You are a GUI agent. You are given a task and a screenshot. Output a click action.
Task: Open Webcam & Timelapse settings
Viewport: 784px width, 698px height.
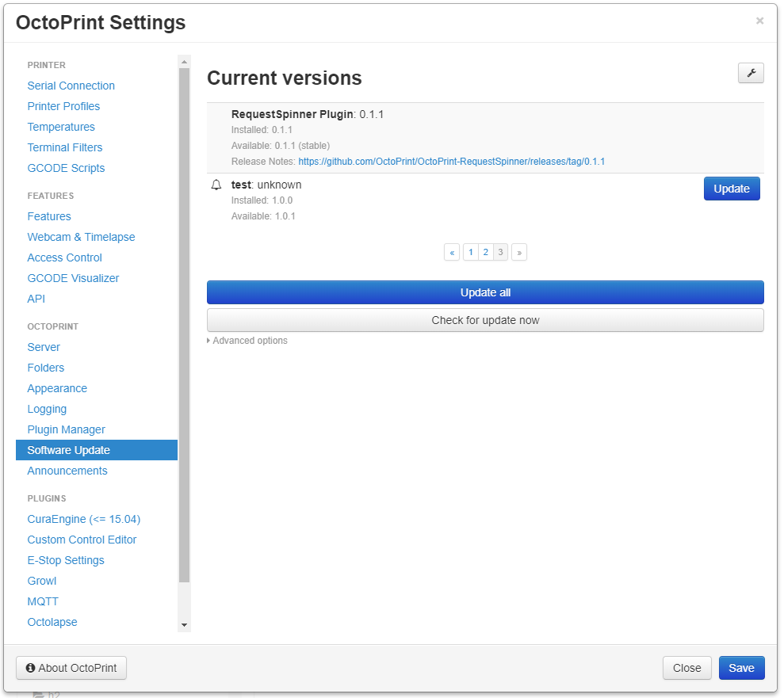[x=81, y=236]
